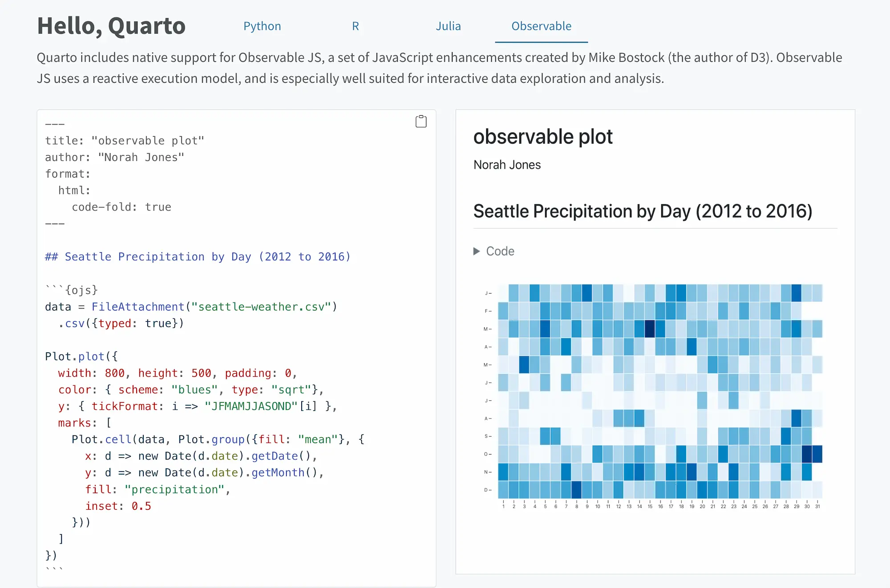
Task: Open the R tab
Action: pos(355,26)
